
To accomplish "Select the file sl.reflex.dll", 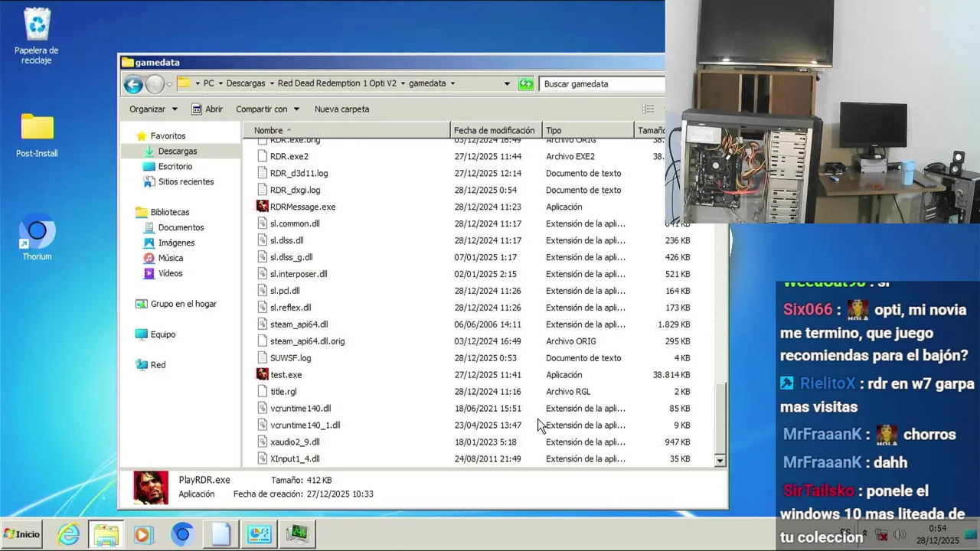I will [x=290, y=308].
